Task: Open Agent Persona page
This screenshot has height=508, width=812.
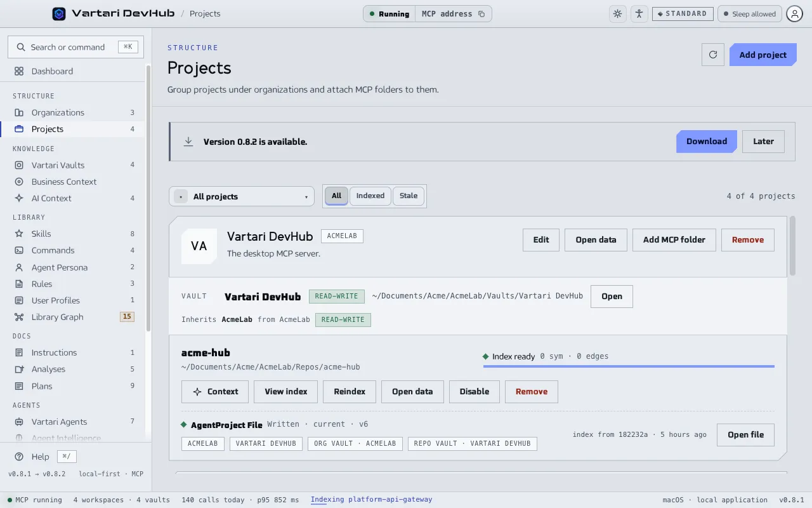Action: [72, 267]
